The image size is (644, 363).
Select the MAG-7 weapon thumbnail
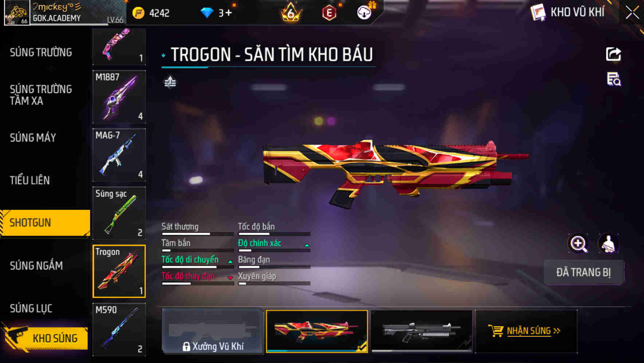click(x=119, y=155)
